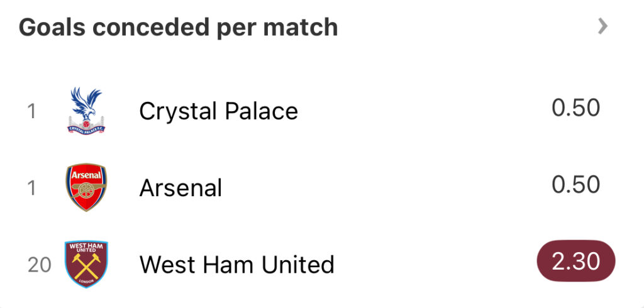This screenshot has height=308, width=644.
Task: Click Arsenal's 0.50 value
Action: click(x=575, y=185)
